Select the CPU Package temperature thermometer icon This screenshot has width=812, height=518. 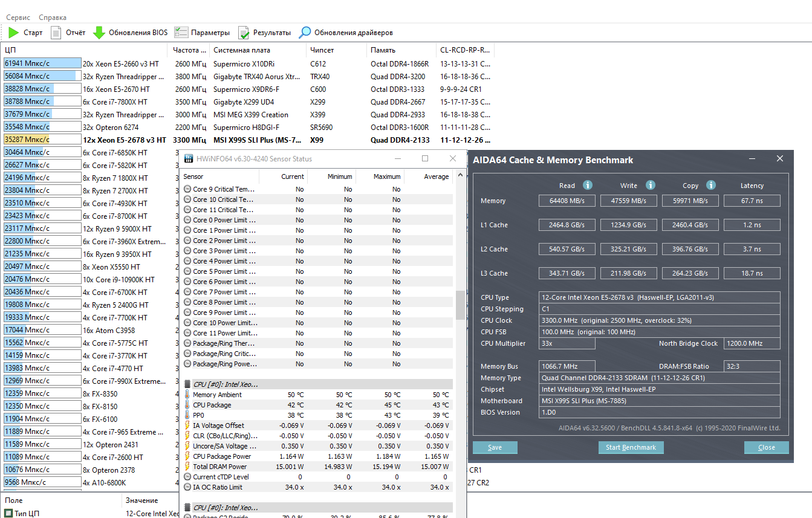click(187, 405)
